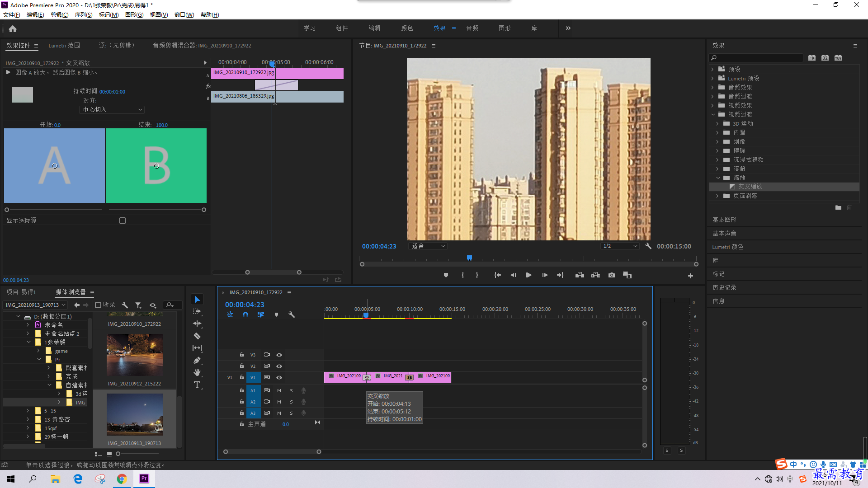The image size is (868, 488).
Task: Open the 1/2 playback resolution dropdown
Action: (620, 246)
